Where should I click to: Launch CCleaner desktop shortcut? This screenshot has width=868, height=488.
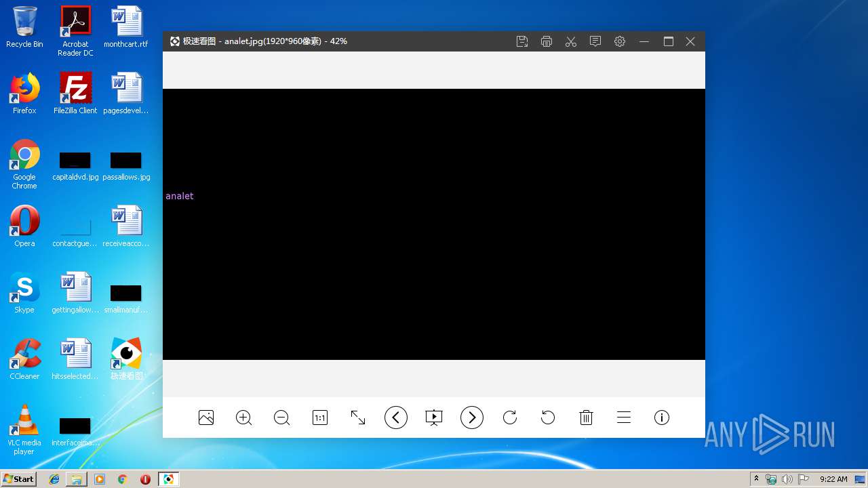point(24,359)
